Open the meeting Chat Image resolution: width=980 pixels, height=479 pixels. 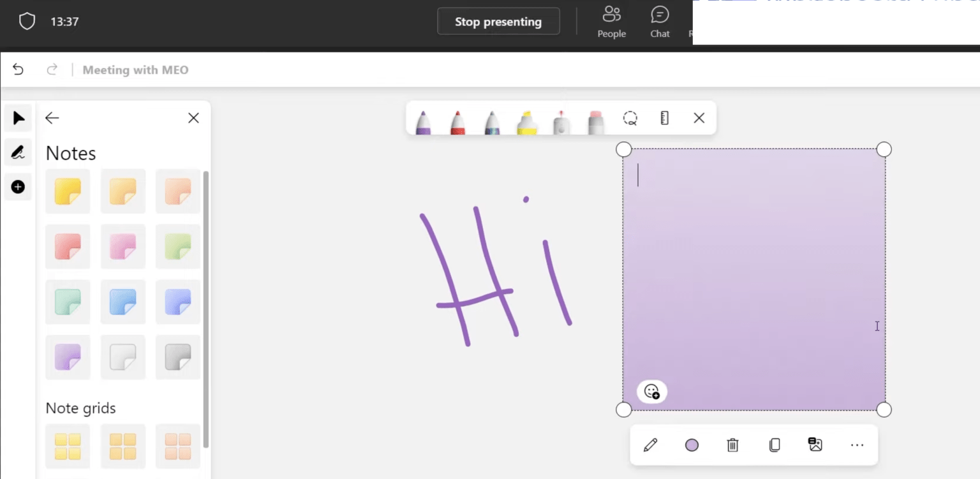(659, 21)
